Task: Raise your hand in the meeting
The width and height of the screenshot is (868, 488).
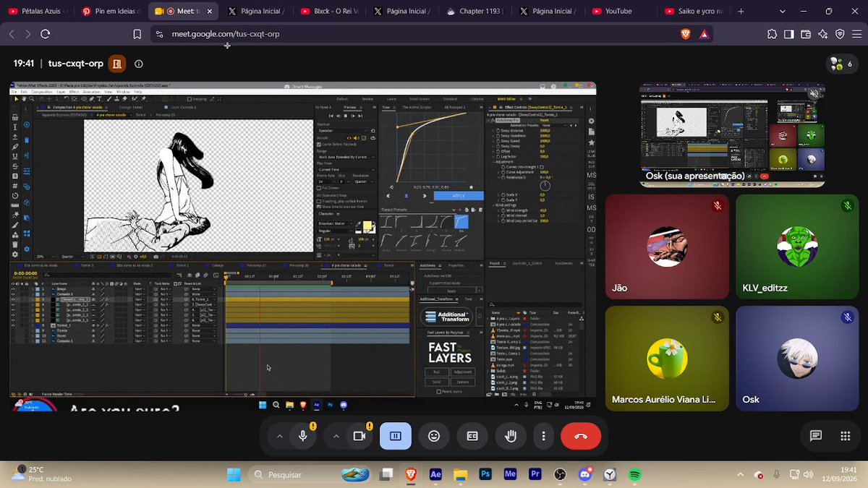Action: (511, 436)
